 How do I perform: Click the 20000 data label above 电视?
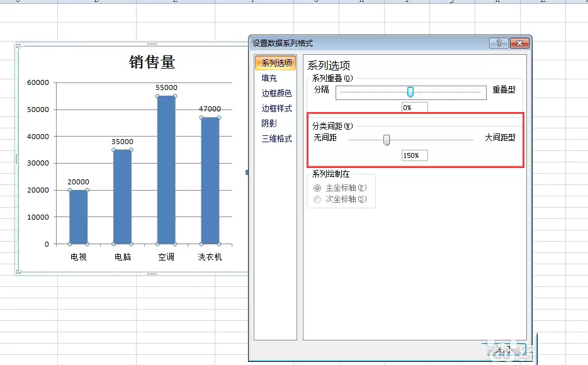coord(77,182)
